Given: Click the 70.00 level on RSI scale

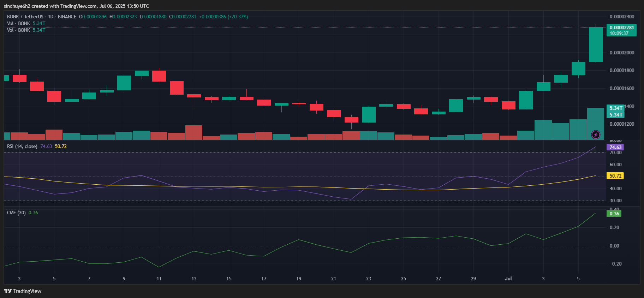Looking at the screenshot, I should [615, 153].
